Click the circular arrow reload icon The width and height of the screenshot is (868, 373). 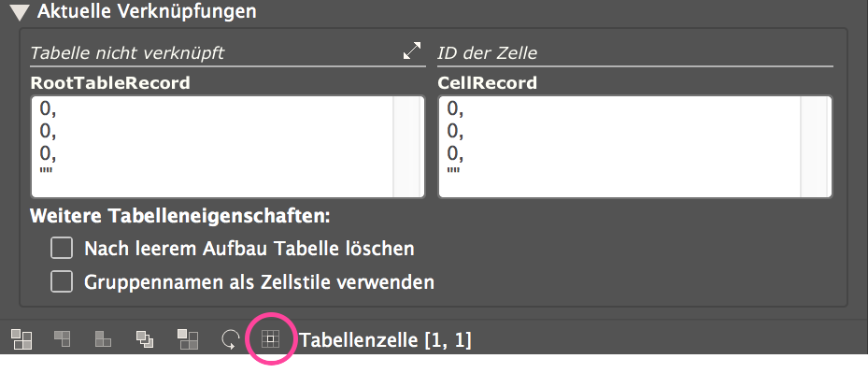[x=230, y=339]
